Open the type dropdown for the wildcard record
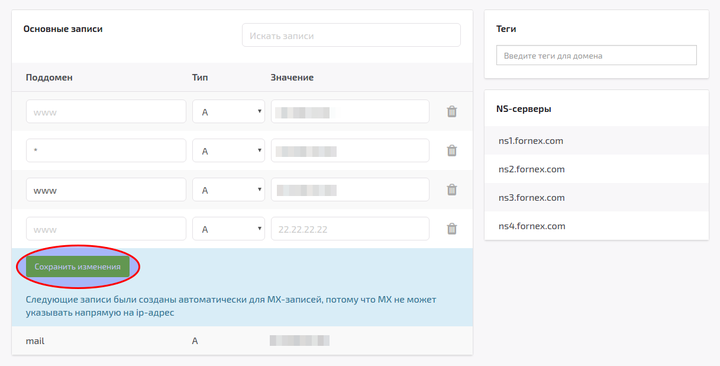The height and width of the screenshot is (366, 720). click(x=228, y=150)
